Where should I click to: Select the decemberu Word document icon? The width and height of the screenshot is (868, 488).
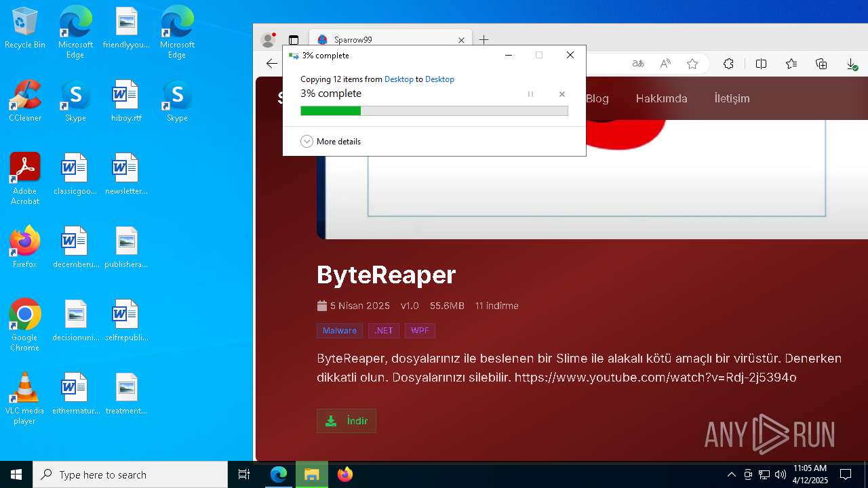(x=75, y=247)
